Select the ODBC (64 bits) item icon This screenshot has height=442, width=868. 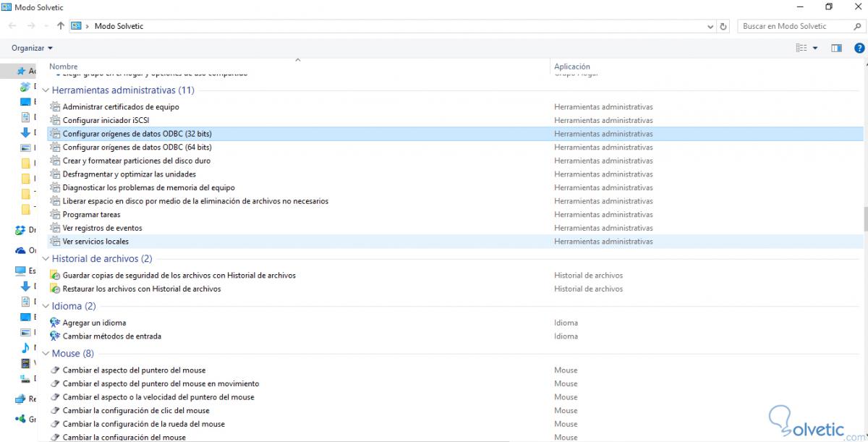point(55,147)
